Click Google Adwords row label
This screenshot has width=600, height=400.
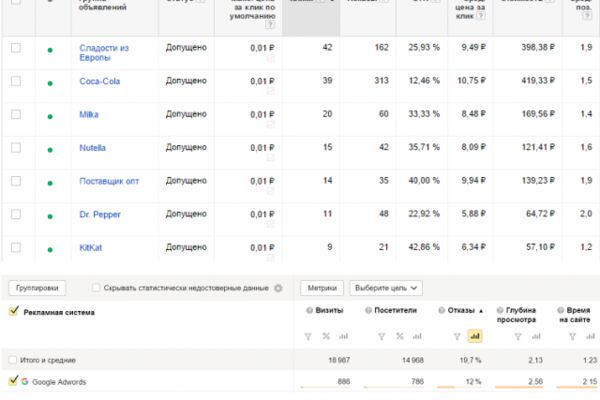pos(59,382)
